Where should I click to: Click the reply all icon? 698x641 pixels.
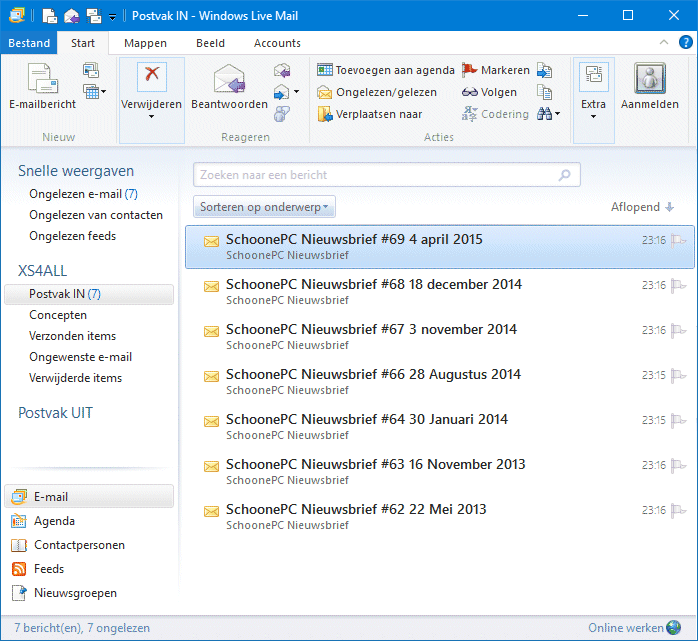click(x=282, y=70)
